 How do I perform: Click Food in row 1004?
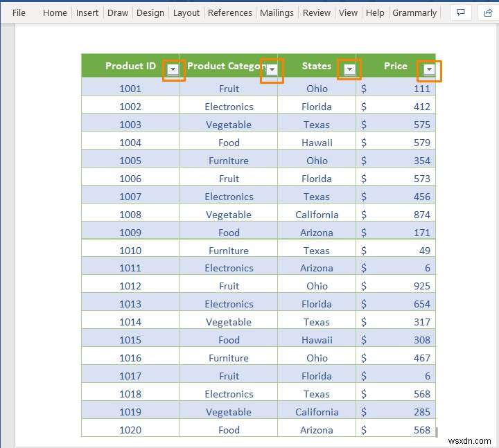[229, 143]
